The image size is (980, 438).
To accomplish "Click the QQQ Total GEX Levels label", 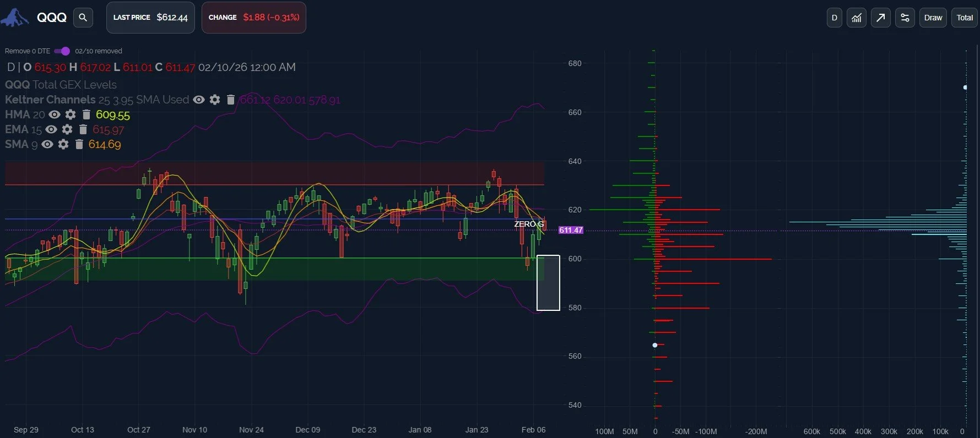I will (x=61, y=85).
